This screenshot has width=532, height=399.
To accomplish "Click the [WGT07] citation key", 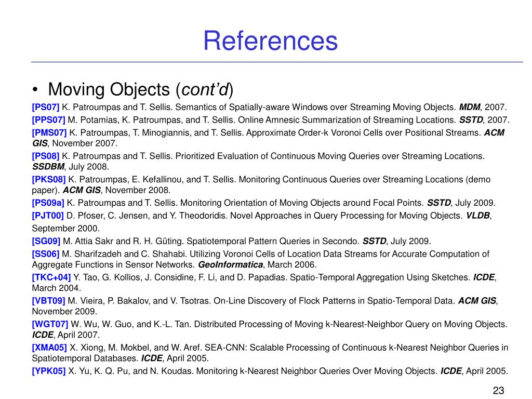I will (x=50, y=324).
